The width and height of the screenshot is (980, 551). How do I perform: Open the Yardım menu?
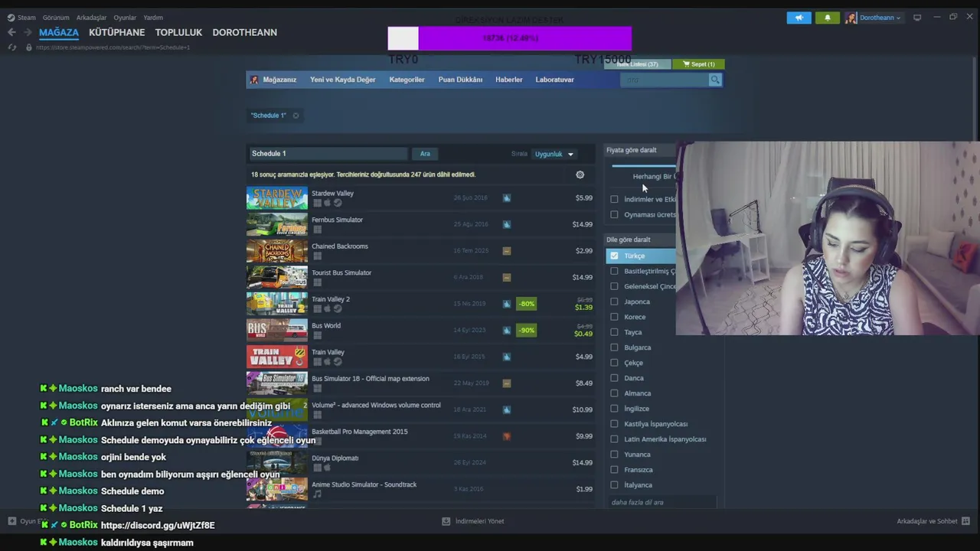(153, 18)
